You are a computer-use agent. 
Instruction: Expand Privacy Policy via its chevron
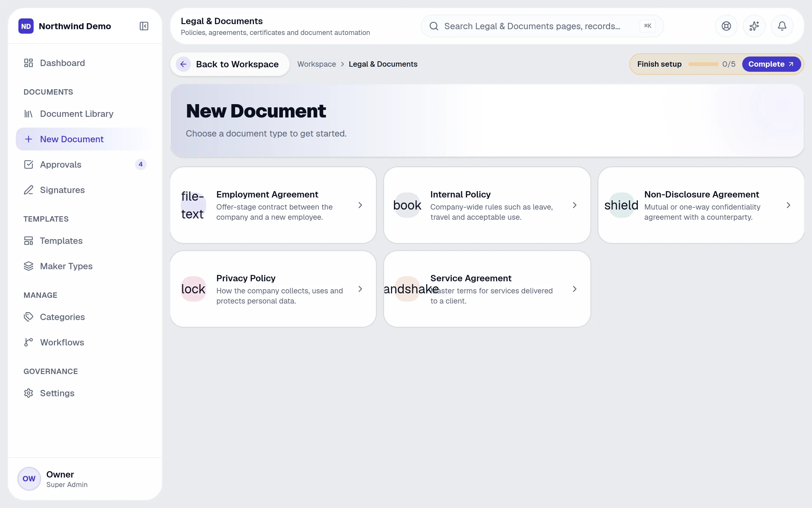point(360,289)
